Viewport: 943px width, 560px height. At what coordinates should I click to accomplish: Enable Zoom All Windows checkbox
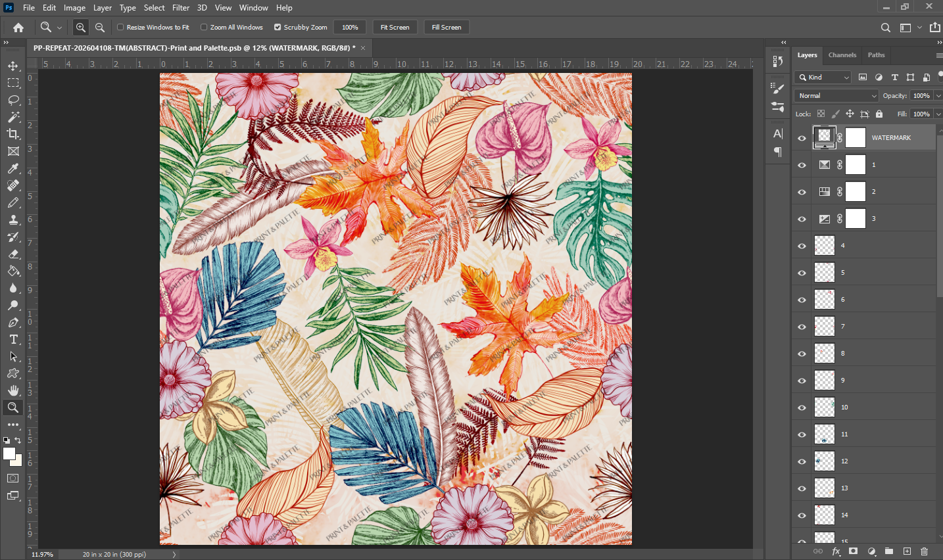point(204,28)
